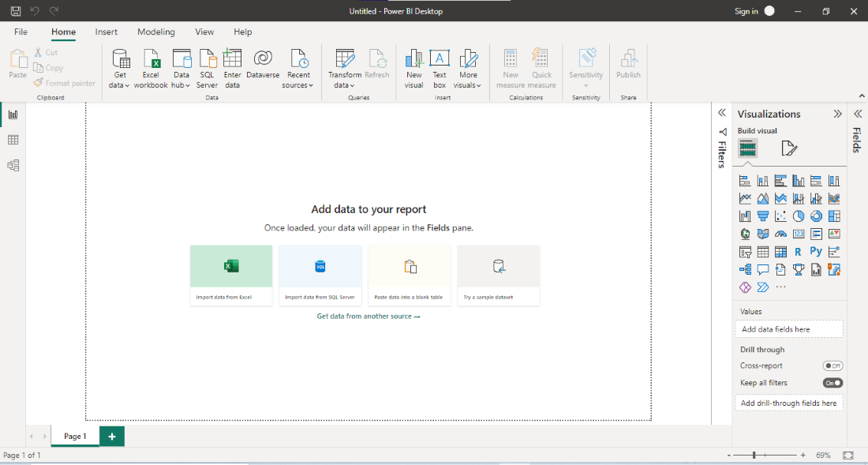Open Data view in left sidebar
This screenshot has height=465, width=868.
pyautogui.click(x=13, y=140)
